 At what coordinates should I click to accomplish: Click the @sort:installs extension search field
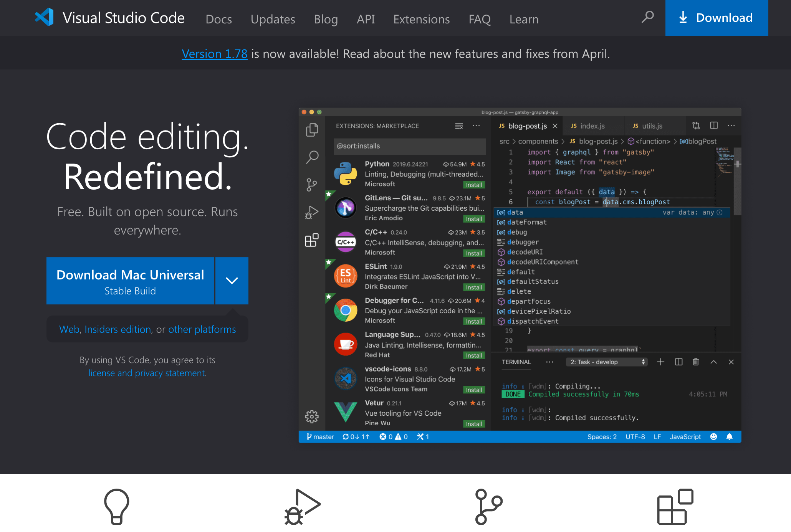point(410,146)
